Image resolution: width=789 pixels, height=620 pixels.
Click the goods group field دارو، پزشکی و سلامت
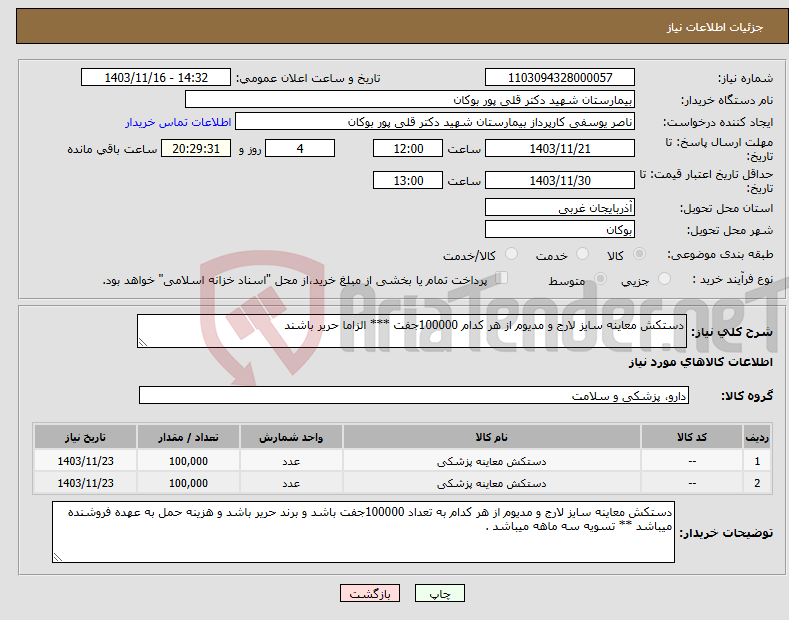(414, 396)
